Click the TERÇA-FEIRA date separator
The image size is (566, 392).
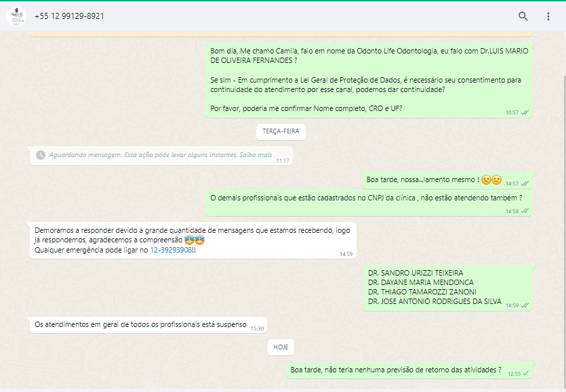(x=281, y=131)
